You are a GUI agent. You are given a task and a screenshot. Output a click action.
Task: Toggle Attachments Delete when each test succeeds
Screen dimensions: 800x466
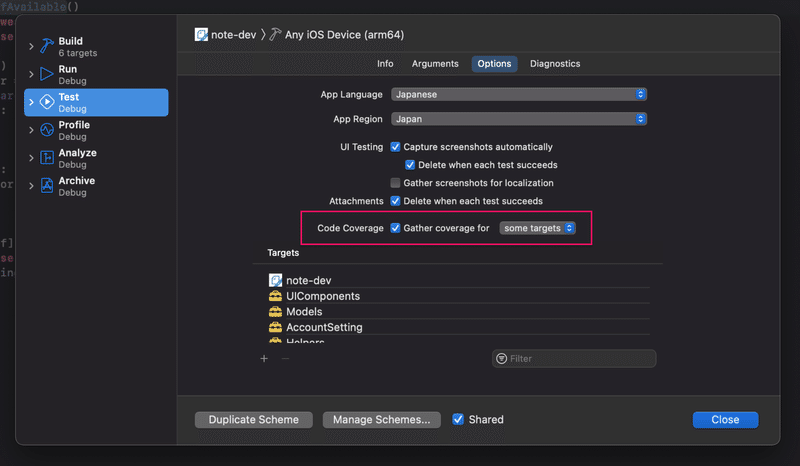(x=395, y=201)
